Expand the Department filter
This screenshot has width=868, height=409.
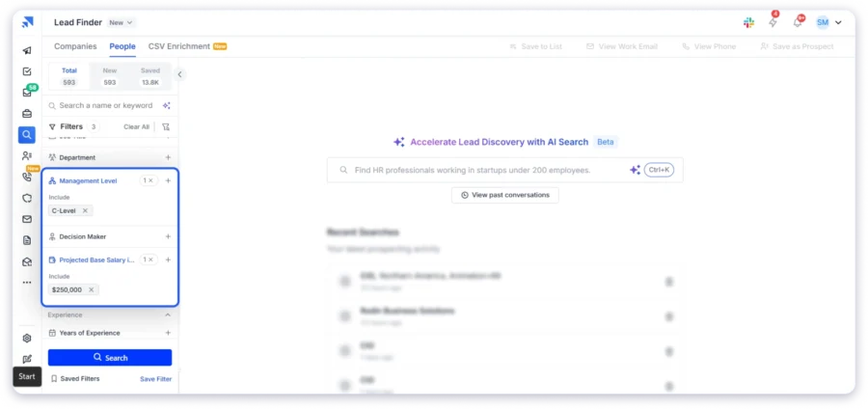coord(168,157)
